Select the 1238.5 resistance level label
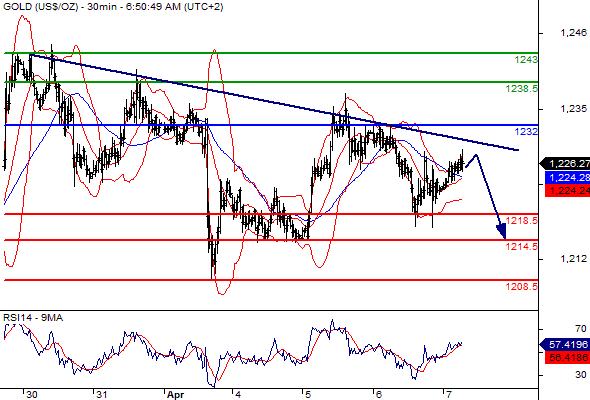590x400 pixels. (x=522, y=88)
